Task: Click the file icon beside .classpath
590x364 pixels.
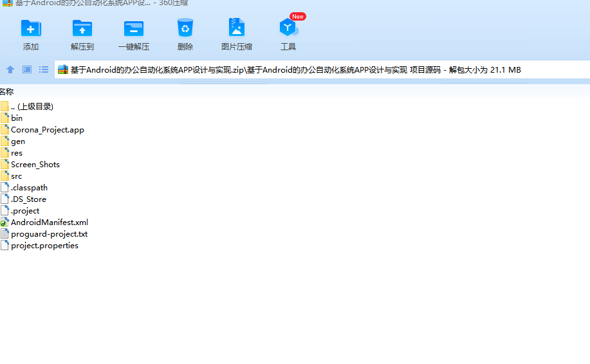Action: tap(5, 187)
